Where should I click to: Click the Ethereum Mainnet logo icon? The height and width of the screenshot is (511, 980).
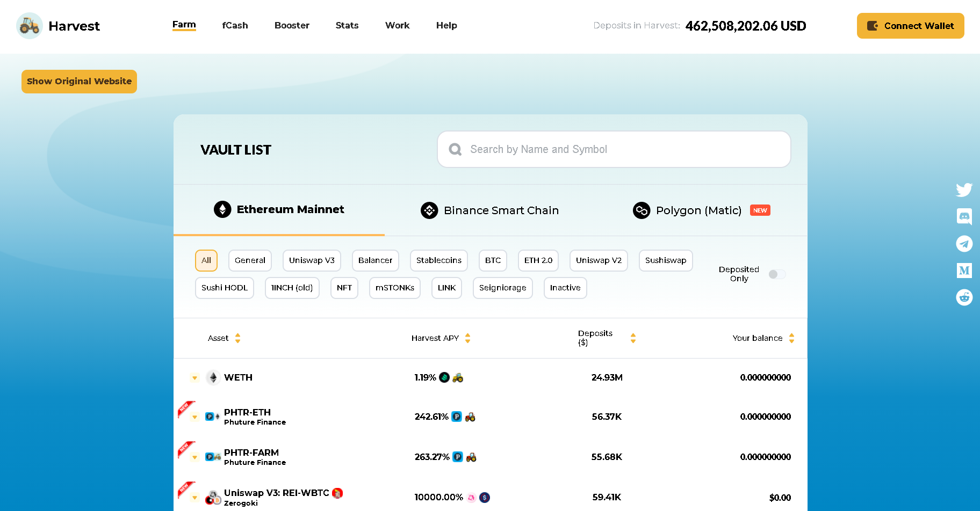point(222,209)
